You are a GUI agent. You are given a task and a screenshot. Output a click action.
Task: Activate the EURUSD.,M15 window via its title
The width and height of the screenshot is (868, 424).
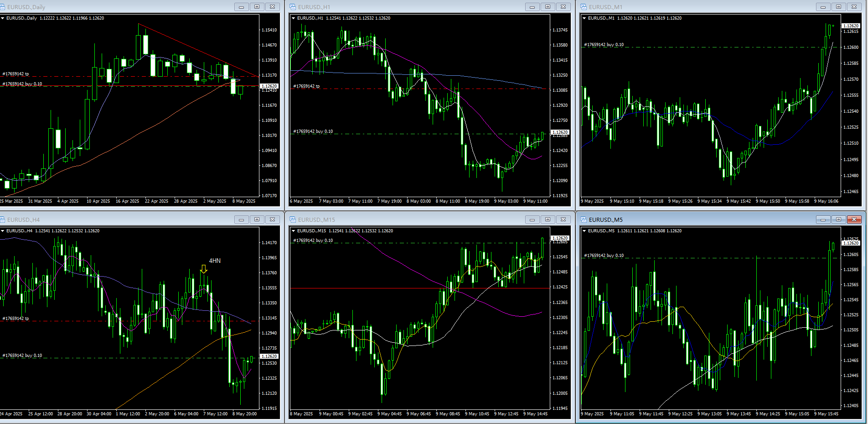point(316,220)
